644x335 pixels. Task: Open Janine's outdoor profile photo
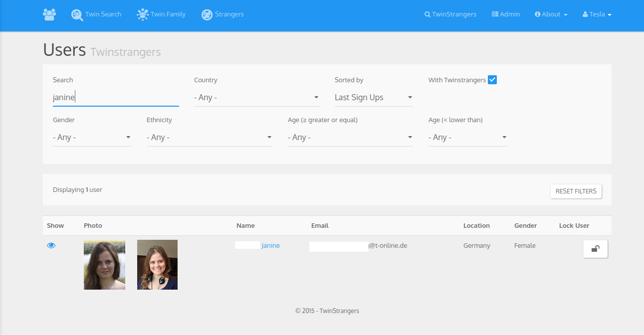pyautogui.click(x=104, y=265)
